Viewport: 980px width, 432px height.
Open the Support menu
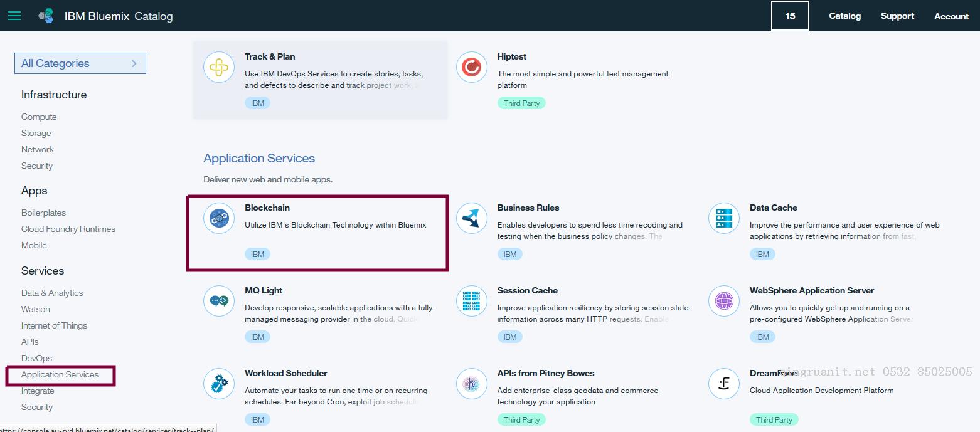(x=897, y=16)
